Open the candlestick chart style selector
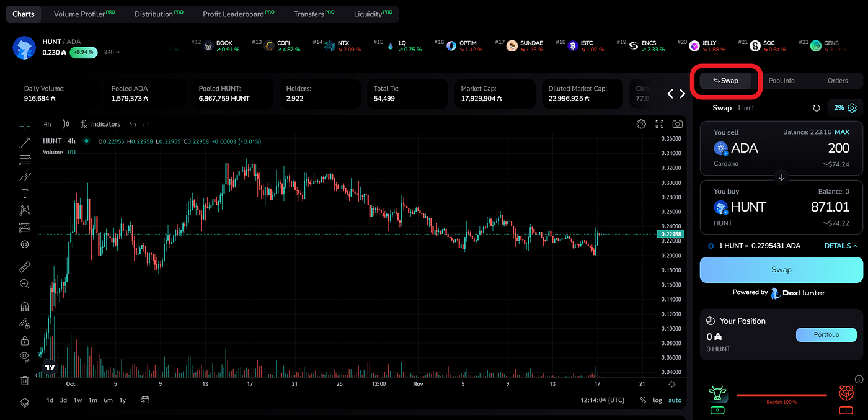 [x=66, y=124]
